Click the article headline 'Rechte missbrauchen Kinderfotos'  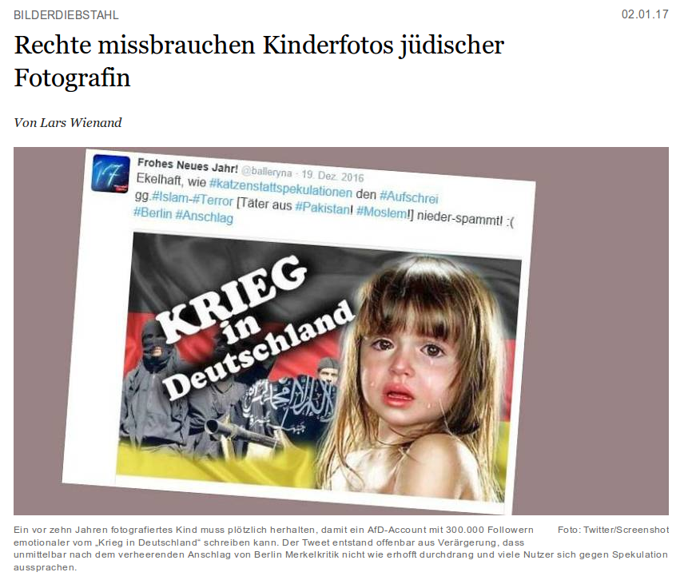[x=259, y=62]
